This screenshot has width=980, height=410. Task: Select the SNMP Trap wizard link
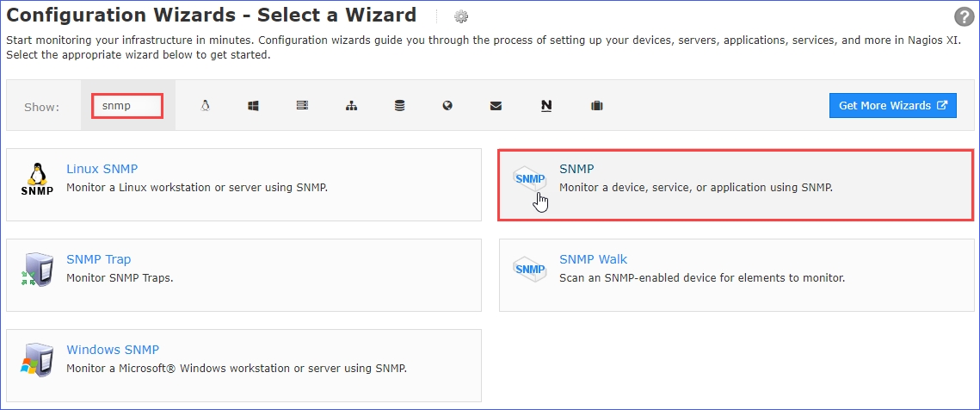tap(98, 259)
